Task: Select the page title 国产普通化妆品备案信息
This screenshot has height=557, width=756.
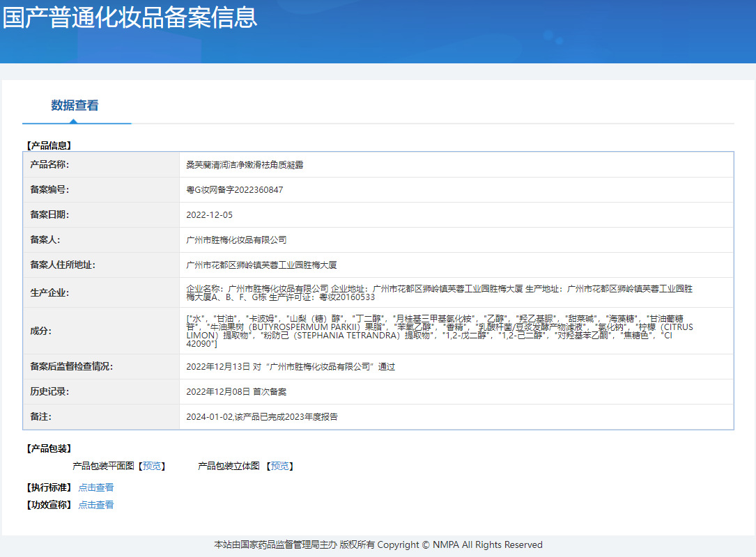Action: 130,17
